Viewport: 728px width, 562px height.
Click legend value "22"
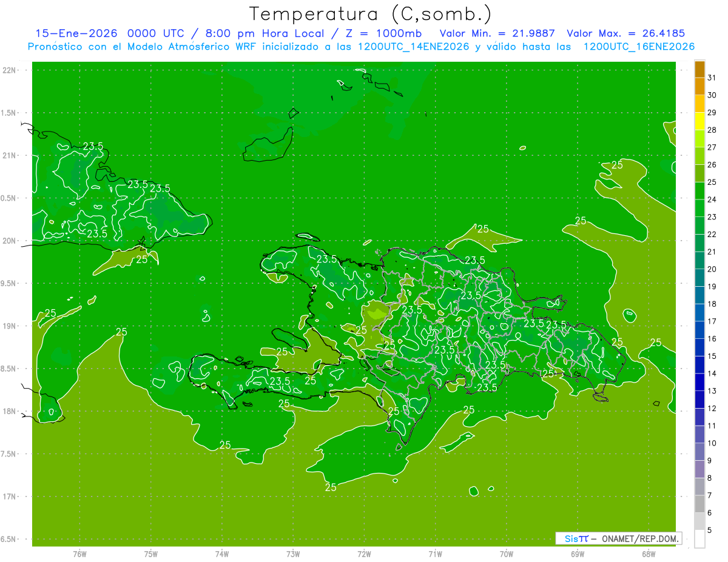(712, 234)
